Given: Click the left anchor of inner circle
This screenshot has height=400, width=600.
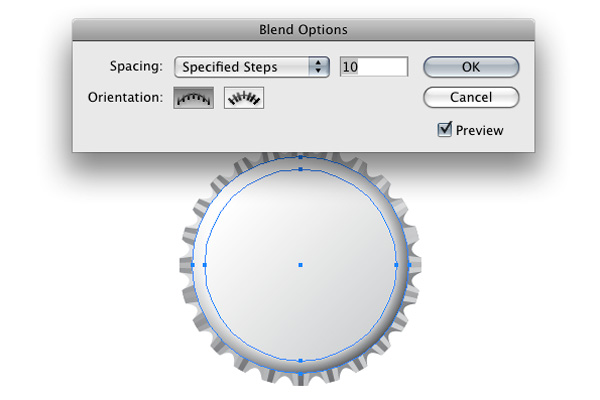Looking at the screenshot, I should pyautogui.click(x=205, y=265).
